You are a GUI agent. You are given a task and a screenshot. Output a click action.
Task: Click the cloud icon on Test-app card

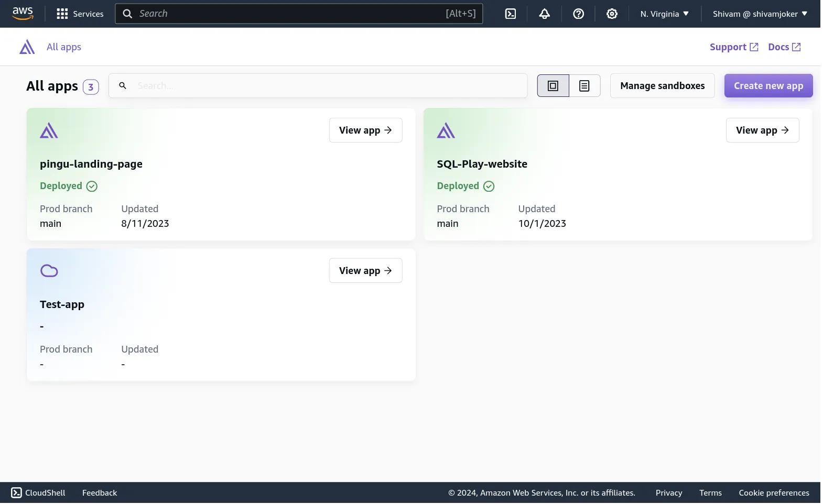(x=49, y=271)
